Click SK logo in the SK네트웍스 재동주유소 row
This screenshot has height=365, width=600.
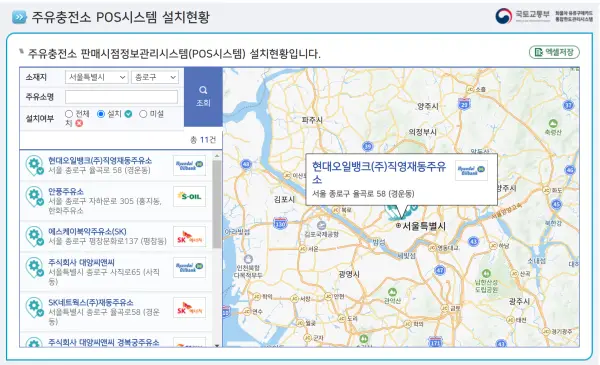(x=189, y=307)
